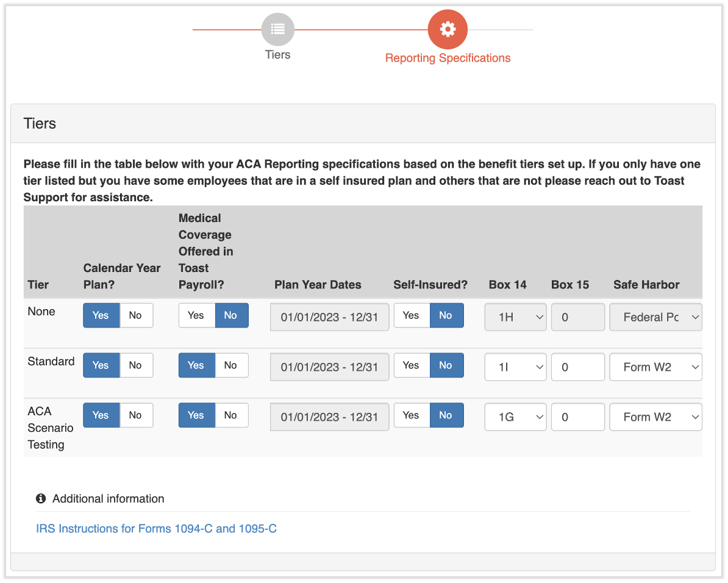Image resolution: width=728 pixels, height=583 pixels.
Task: Set Calendar Year Plan to No for None tier
Action: click(x=135, y=315)
